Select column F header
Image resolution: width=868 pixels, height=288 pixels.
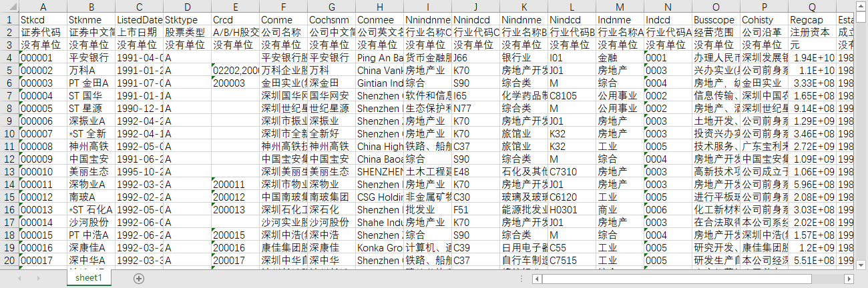pos(283,7)
